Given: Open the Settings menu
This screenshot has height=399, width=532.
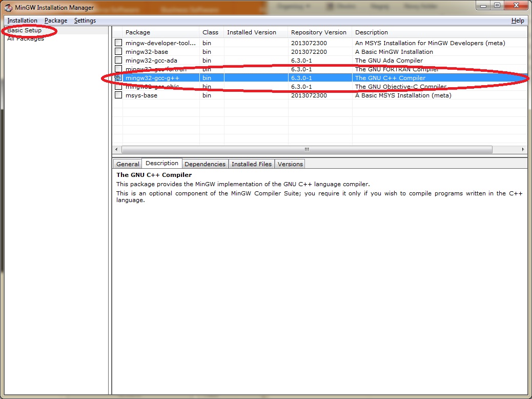Looking at the screenshot, I should tap(85, 21).
